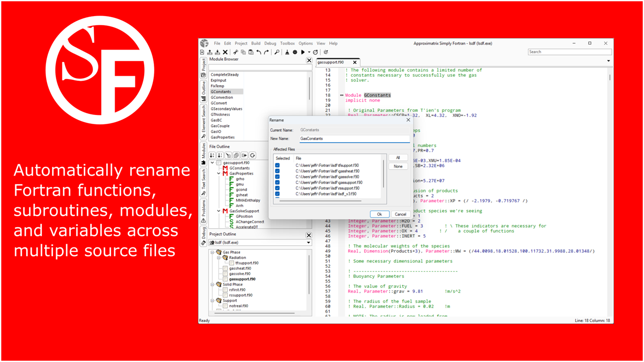Close the gassupport.f90 editor tab
This screenshot has width=644, height=362.
tap(355, 63)
